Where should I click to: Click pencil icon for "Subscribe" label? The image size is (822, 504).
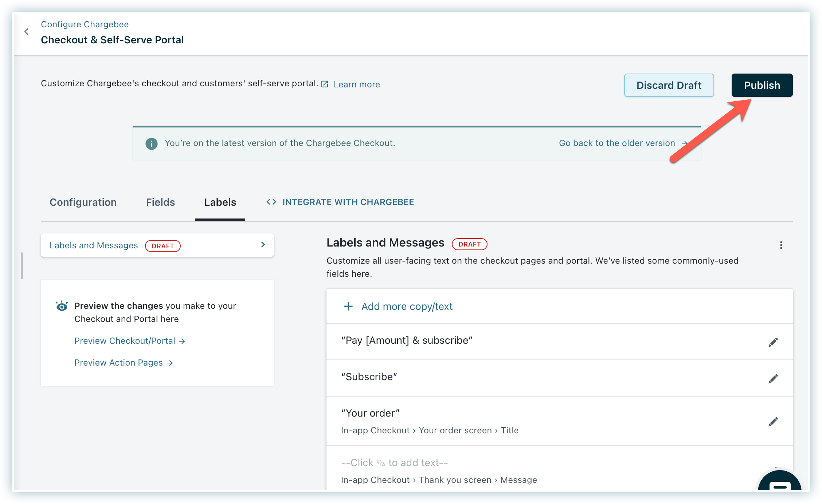tap(773, 379)
